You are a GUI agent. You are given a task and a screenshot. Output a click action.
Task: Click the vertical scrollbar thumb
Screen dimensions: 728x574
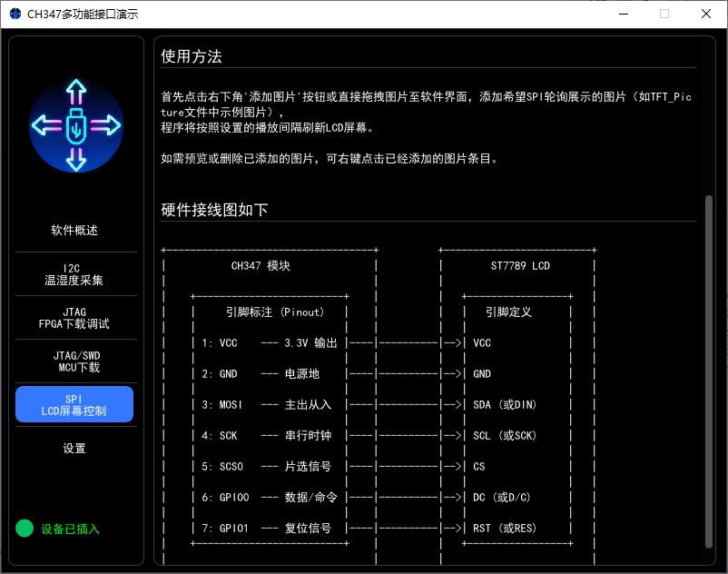(x=709, y=371)
